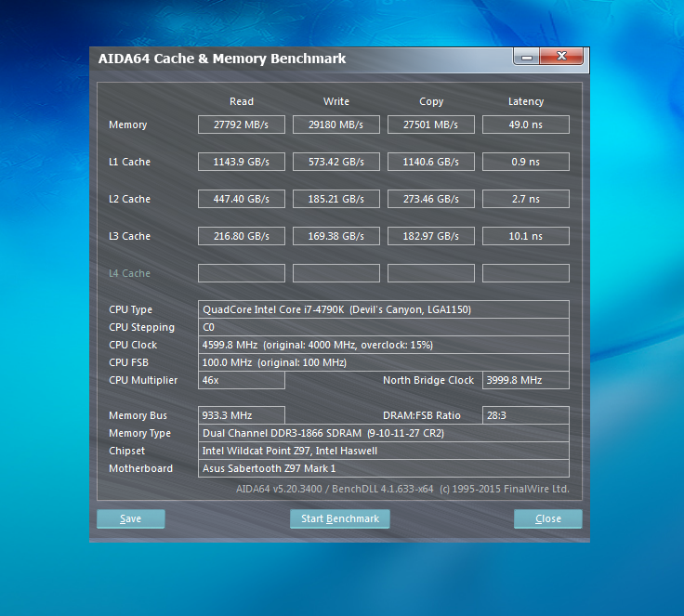The image size is (684, 616).
Task: Click the L1 Cache row label
Action: click(129, 162)
